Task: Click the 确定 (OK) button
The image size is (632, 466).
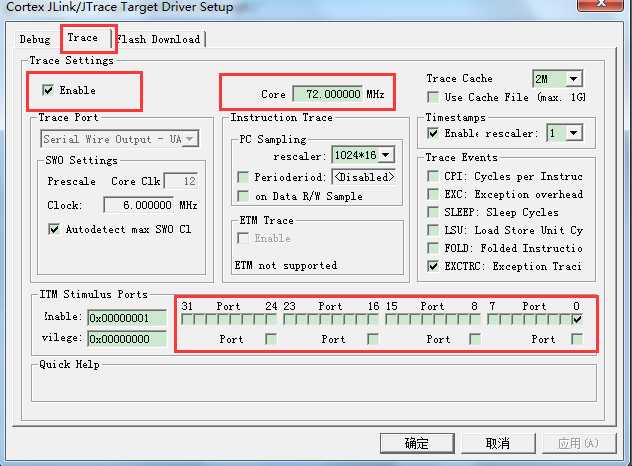Action: pos(417,443)
